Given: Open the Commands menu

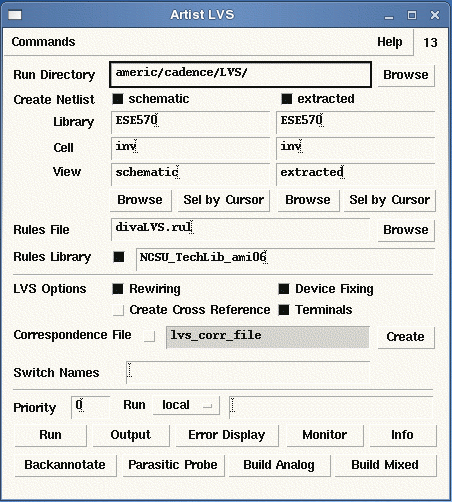Looking at the screenshot, I should [x=43, y=42].
